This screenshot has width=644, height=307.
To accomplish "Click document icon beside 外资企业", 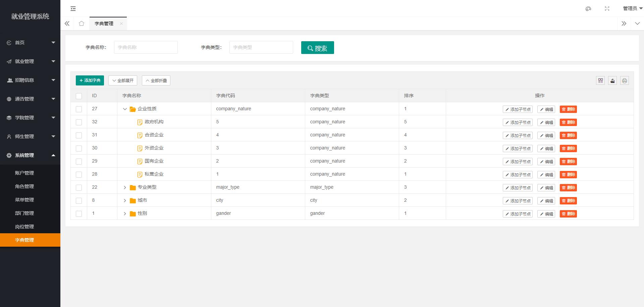I will pyautogui.click(x=140, y=148).
